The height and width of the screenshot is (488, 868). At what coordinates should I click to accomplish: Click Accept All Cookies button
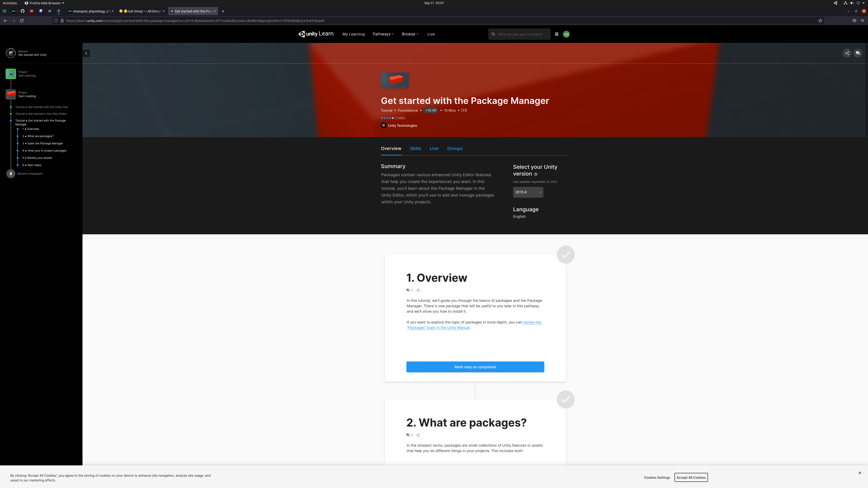click(691, 477)
